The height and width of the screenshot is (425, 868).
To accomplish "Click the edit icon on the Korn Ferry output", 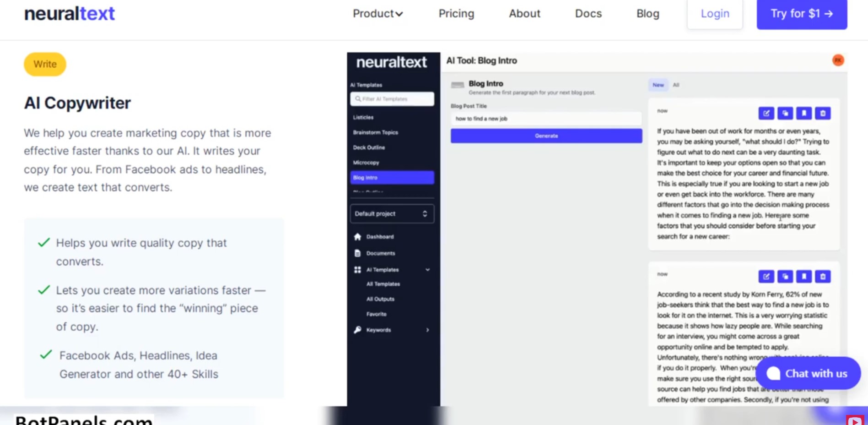I will point(766,277).
